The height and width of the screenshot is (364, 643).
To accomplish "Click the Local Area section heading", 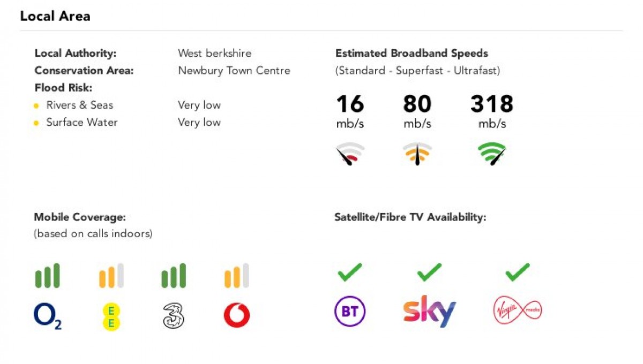I will coord(55,16).
